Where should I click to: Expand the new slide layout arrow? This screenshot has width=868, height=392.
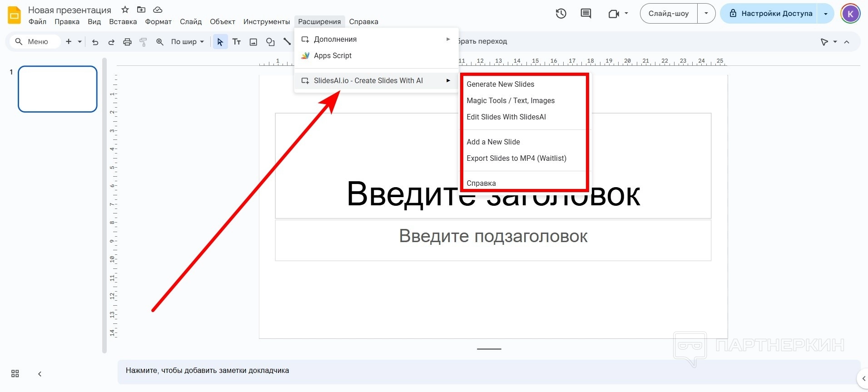coord(79,42)
